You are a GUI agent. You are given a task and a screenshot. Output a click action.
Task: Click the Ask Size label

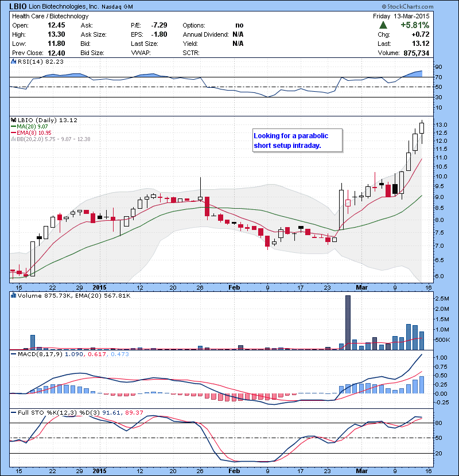pos(94,34)
